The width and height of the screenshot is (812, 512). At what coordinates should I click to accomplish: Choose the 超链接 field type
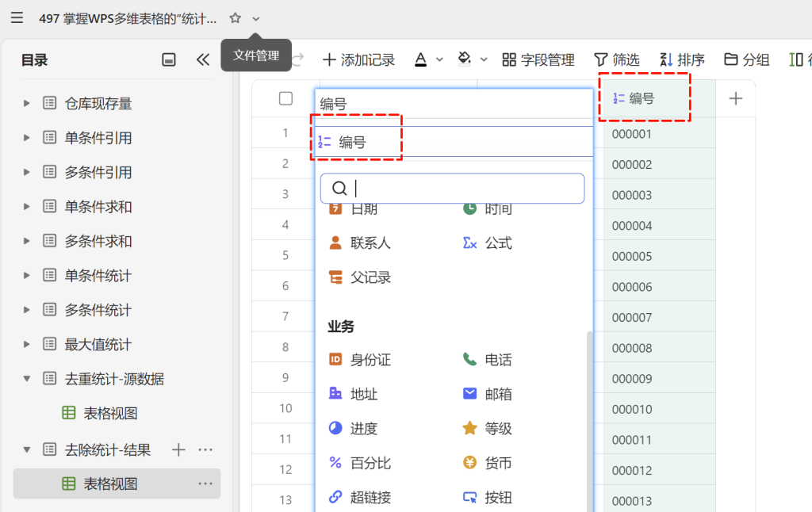click(359, 498)
